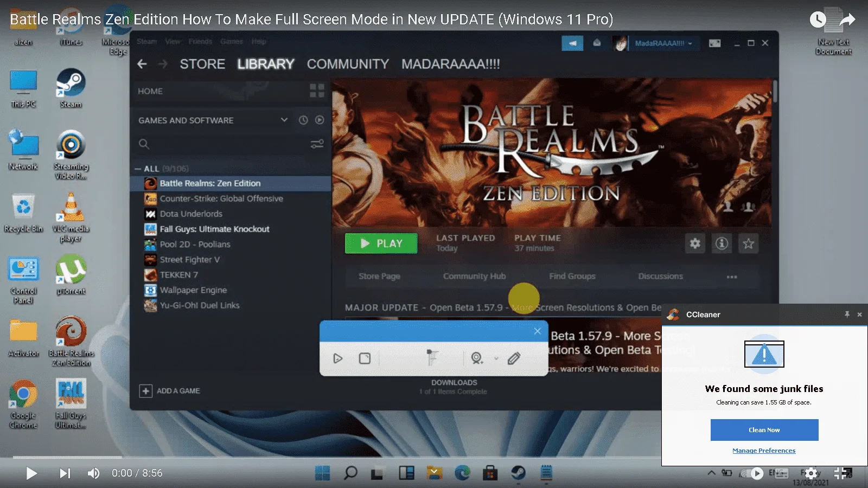Enter Steam Big Picture mode

[x=715, y=43]
